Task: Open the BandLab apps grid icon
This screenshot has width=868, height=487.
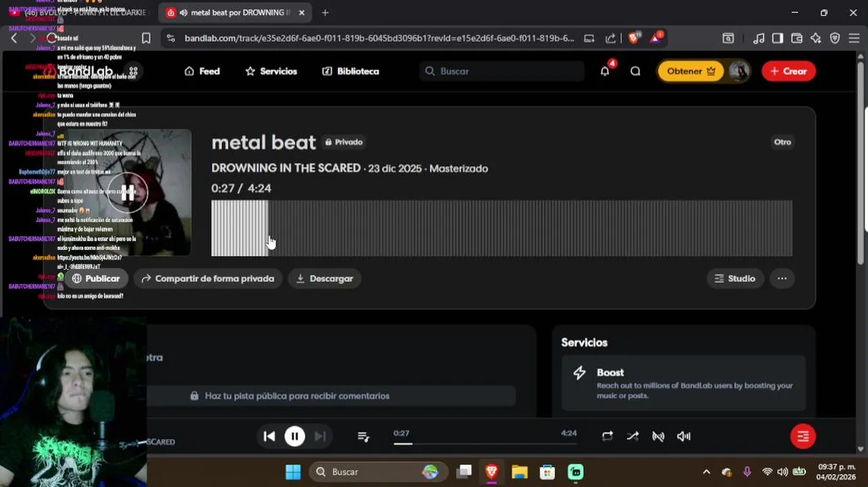Action: pos(133,71)
